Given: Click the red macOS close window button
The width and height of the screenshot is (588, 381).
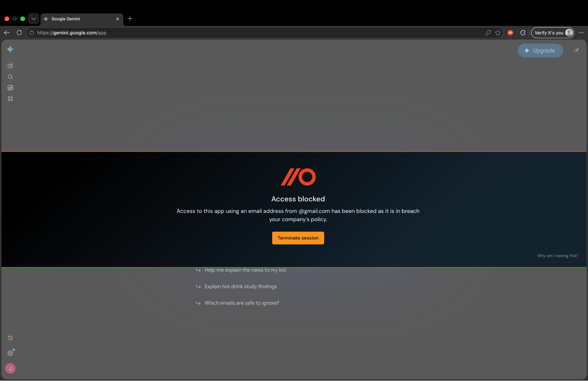Looking at the screenshot, I should click(7, 19).
